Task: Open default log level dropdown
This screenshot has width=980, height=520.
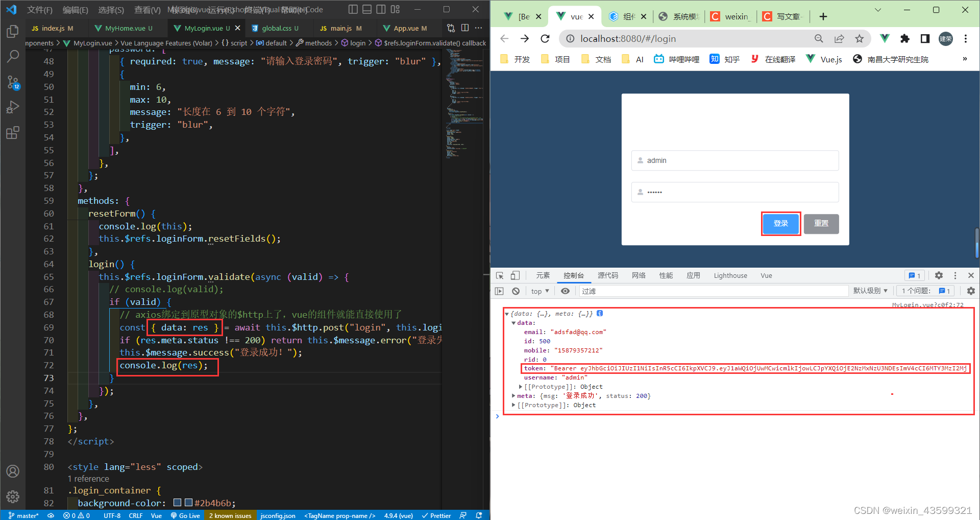Action: click(870, 291)
